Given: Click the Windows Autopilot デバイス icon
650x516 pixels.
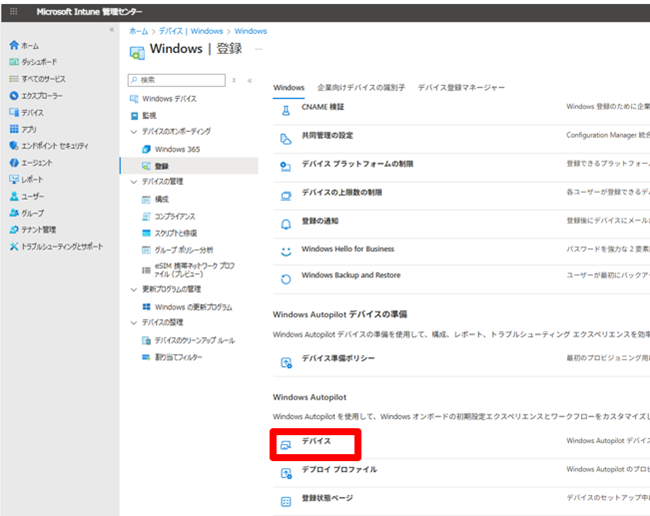Looking at the screenshot, I should point(286,442).
